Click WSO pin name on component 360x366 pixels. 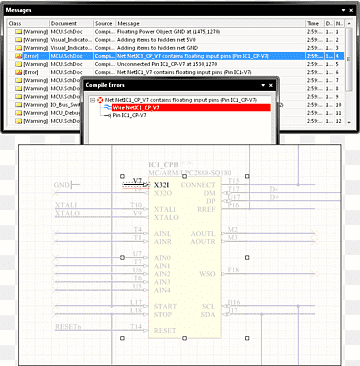tap(207, 274)
